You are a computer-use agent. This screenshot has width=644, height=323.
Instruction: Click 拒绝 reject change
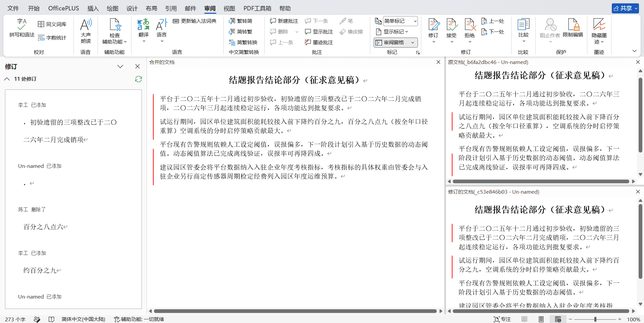[470, 28]
